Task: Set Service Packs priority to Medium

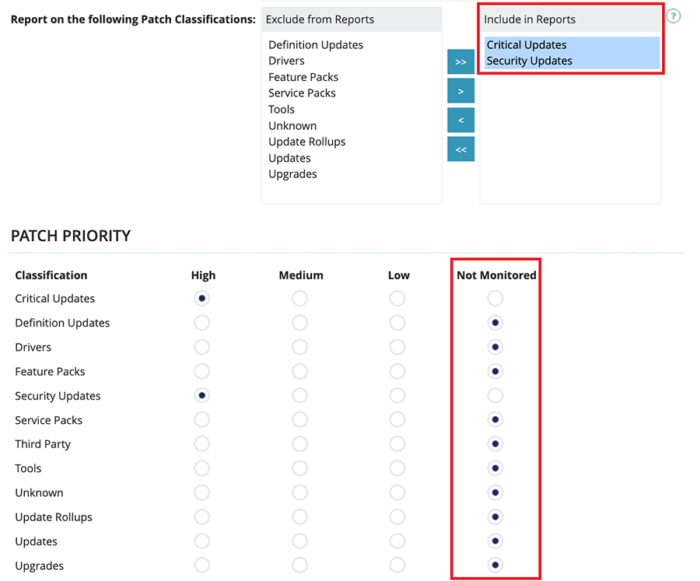Action: (300, 420)
